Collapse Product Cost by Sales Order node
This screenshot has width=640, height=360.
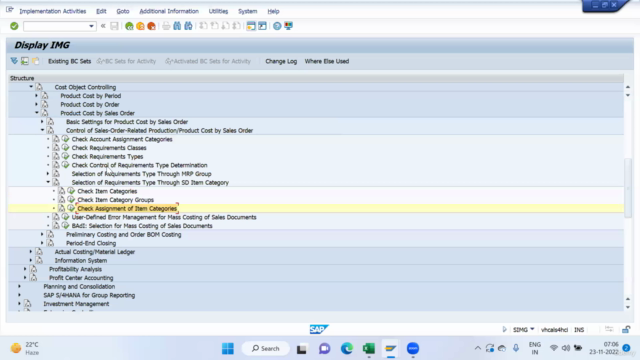tap(37, 113)
